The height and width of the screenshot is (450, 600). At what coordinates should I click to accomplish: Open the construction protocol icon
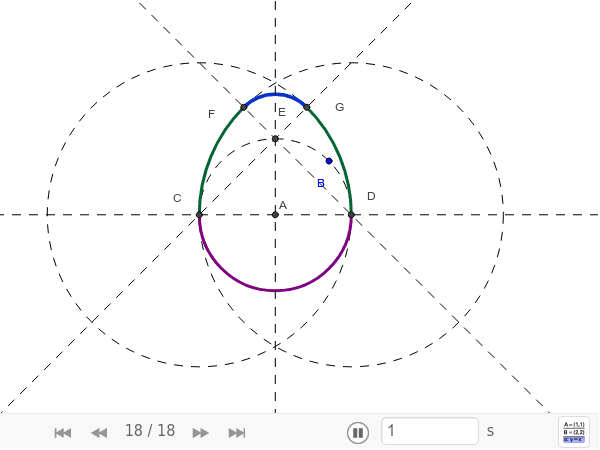click(x=574, y=432)
